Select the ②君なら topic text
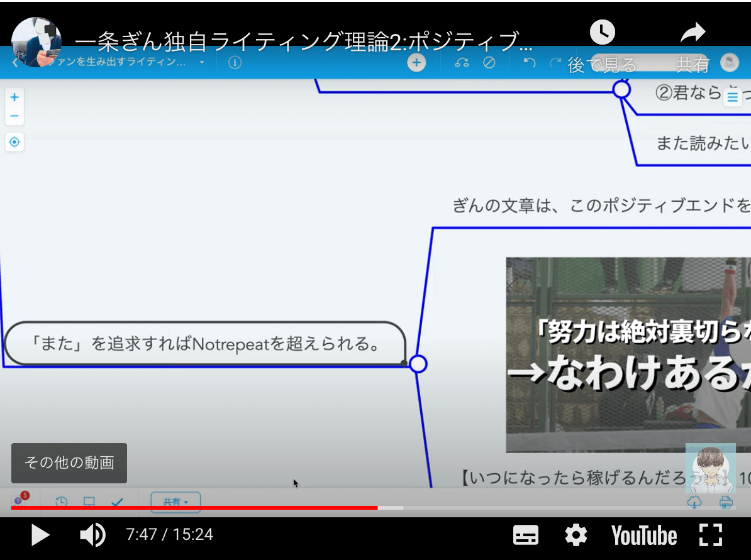 (687, 93)
